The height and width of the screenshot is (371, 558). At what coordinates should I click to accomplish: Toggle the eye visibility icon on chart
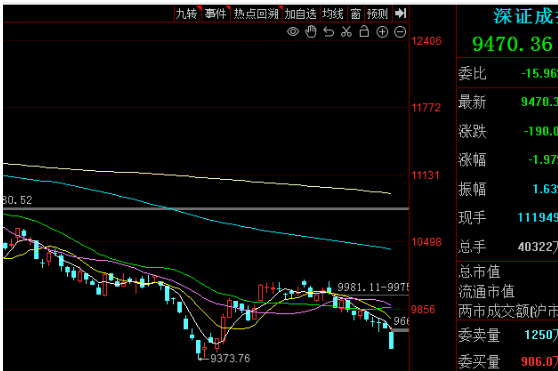coord(293,32)
